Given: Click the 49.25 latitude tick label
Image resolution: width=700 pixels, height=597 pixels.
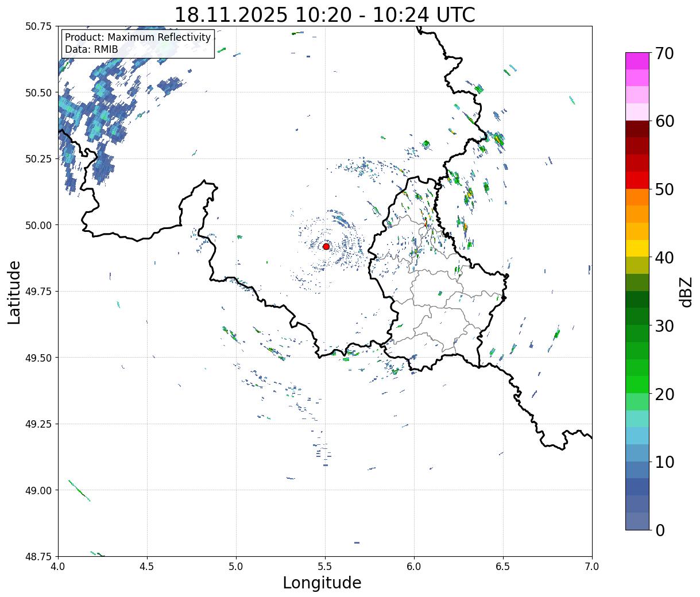Looking at the screenshot, I should pos(38,424).
